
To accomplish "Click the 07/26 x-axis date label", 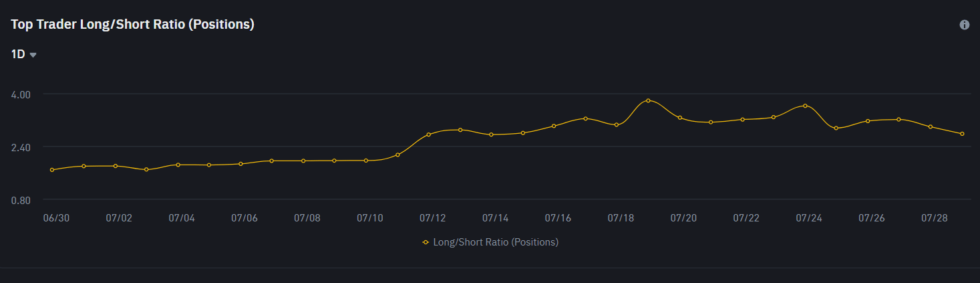I will [x=872, y=218].
